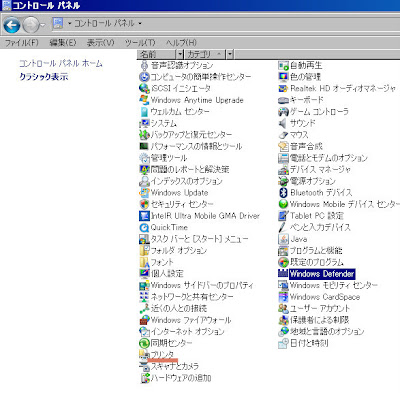This screenshot has width=400, height=393.
Task: Sort by the 名前 column header
Action: 157,54
